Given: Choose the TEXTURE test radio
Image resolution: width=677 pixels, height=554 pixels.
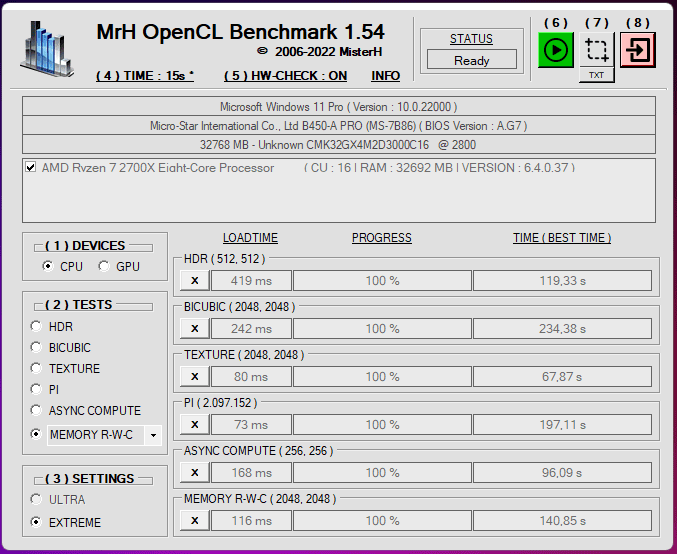Looking at the screenshot, I should pos(36,368).
